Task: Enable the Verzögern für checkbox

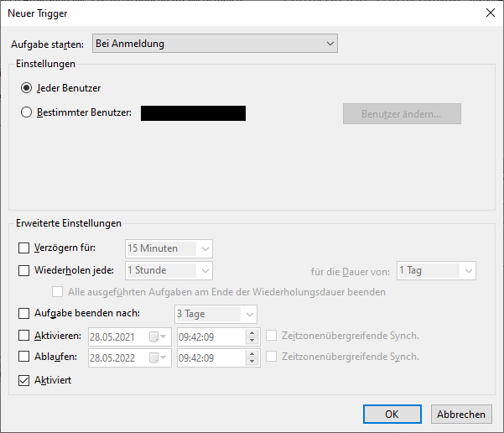Action: (x=23, y=248)
